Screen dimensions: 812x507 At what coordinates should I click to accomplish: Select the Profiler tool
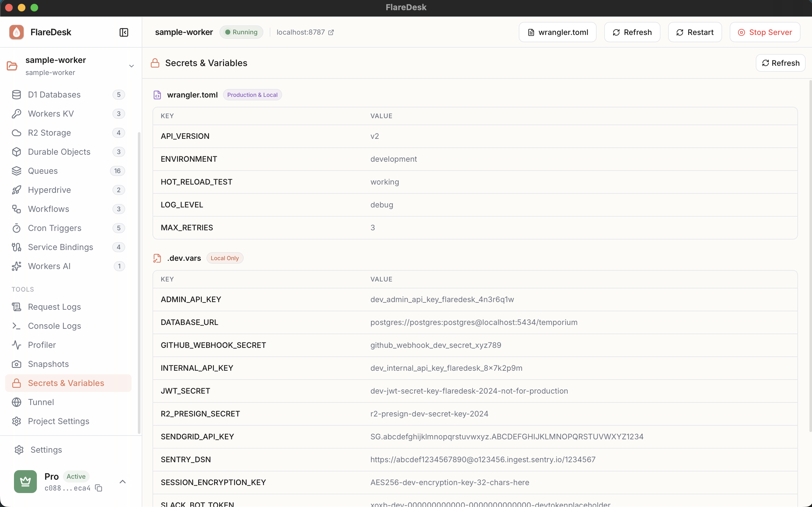click(42, 345)
